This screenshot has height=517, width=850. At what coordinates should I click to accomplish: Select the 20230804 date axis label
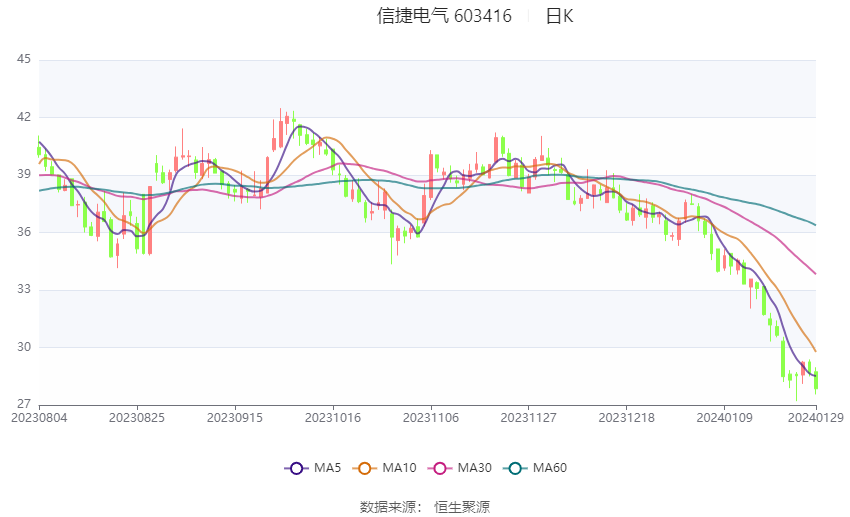[x=39, y=418]
